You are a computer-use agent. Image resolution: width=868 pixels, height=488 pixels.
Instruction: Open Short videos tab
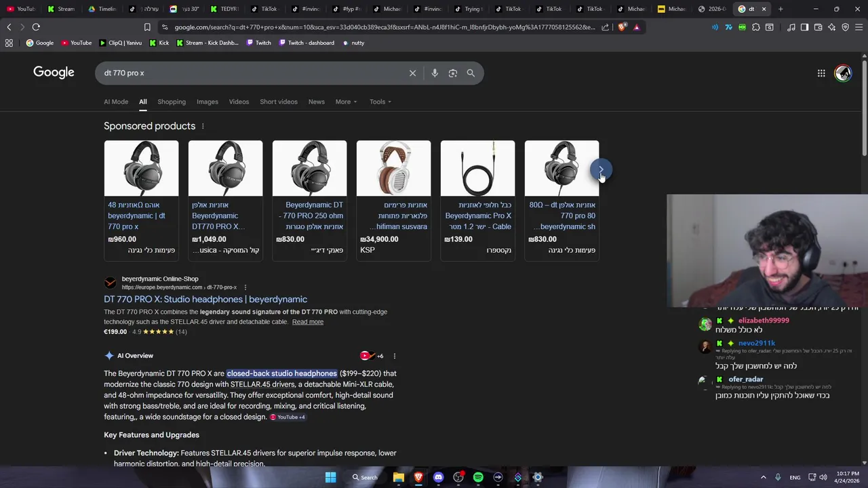tap(279, 102)
